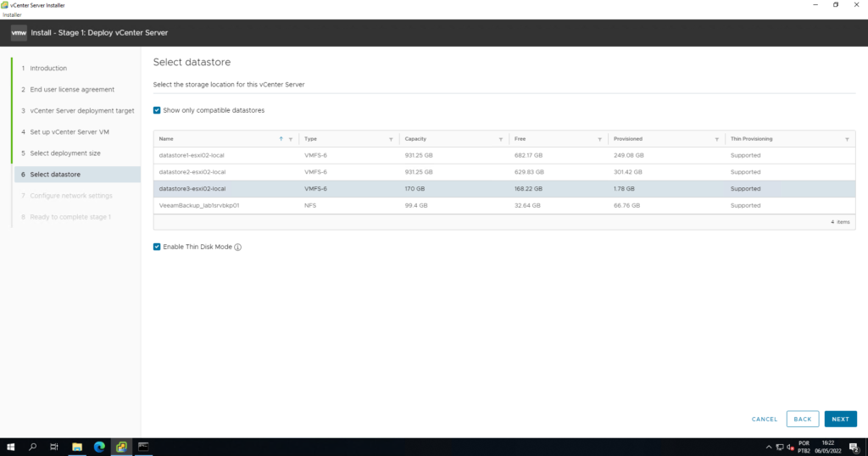The width and height of the screenshot is (868, 456).
Task: Open the Installer menu
Action: 12,15
